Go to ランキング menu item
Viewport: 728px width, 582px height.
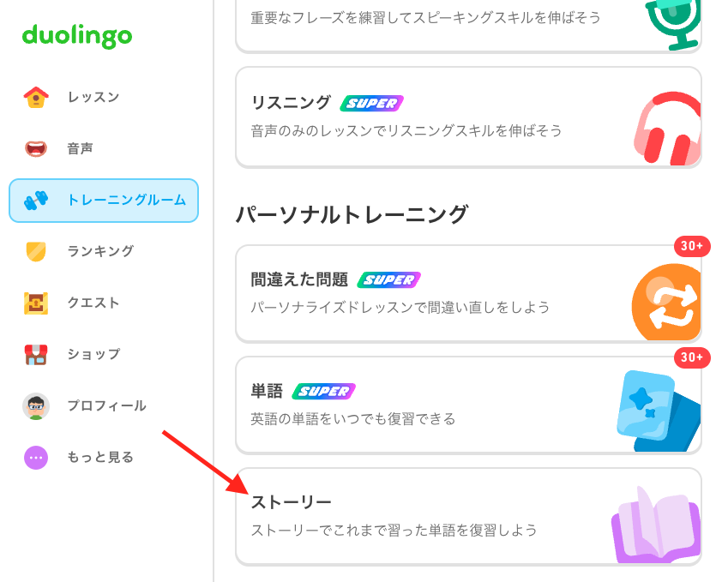point(104,251)
